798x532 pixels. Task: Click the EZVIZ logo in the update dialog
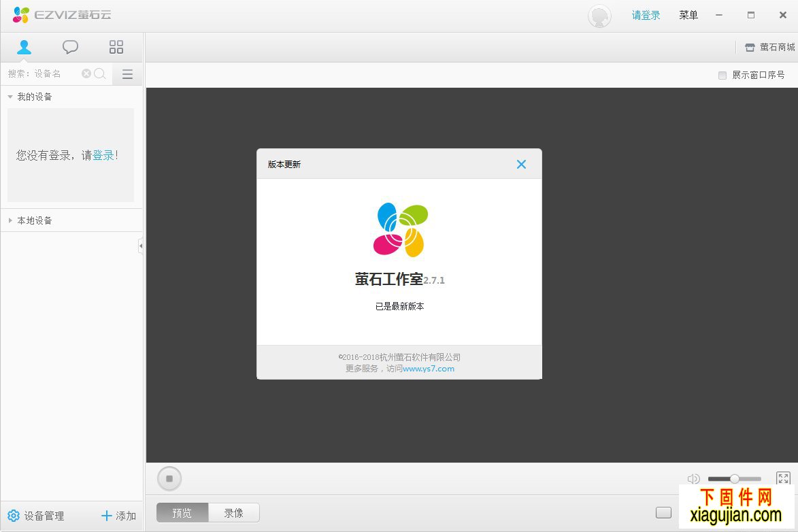[x=401, y=229]
